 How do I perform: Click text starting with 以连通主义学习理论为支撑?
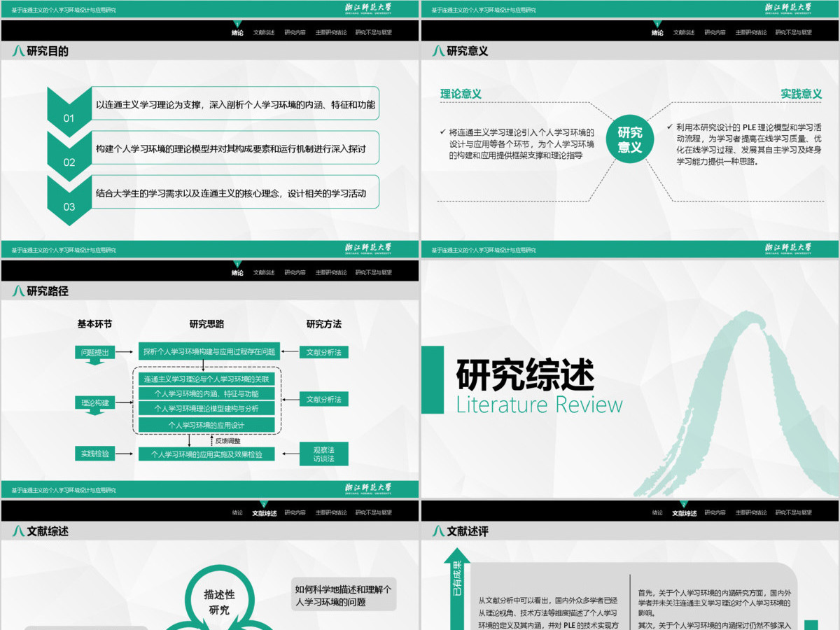point(236,105)
